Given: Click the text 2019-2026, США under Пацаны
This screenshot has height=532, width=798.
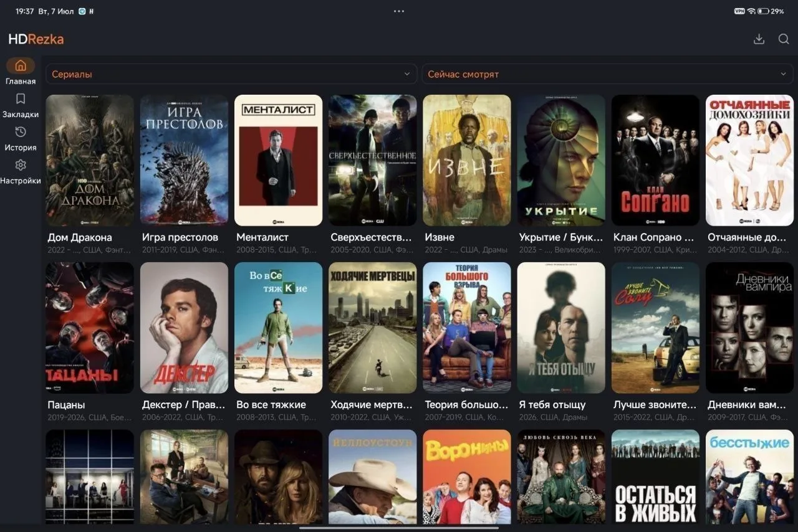Looking at the screenshot, I should click(x=89, y=417).
